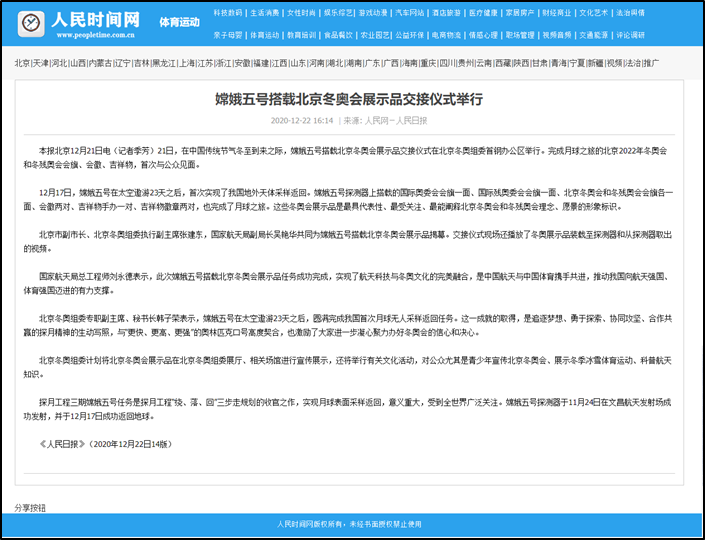Visit the 职场管理 channel
The image size is (705, 540).
(520, 35)
